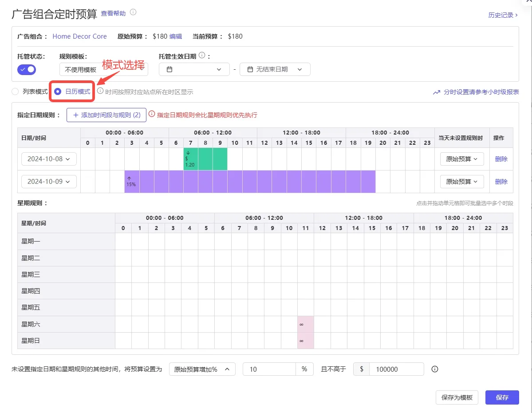Click the blue 保存 button
532x413 pixels.
pyautogui.click(x=502, y=397)
